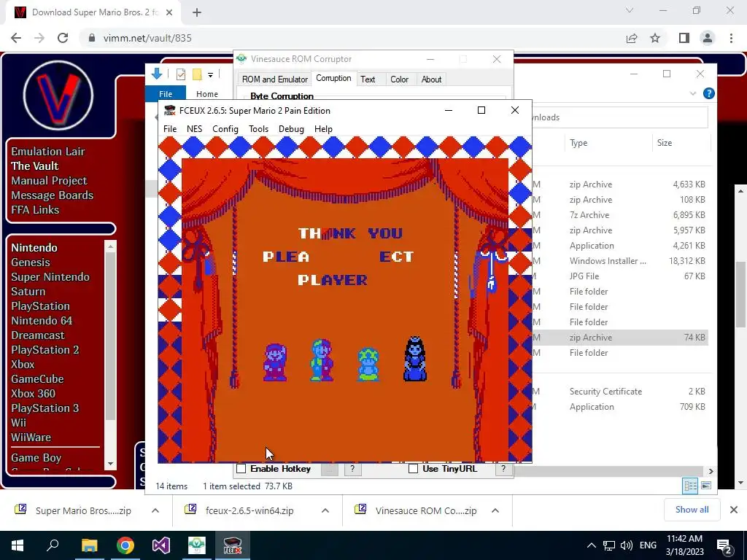This screenshot has width=747, height=560.
Task: Click the systems list scrollbar down arrow
Action: [111, 463]
